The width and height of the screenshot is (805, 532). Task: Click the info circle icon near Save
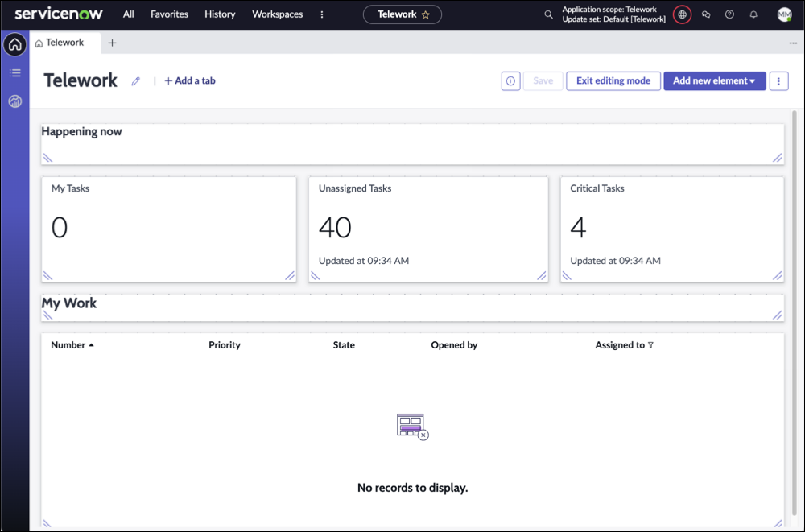pyautogui.click(x=510, y=81)
